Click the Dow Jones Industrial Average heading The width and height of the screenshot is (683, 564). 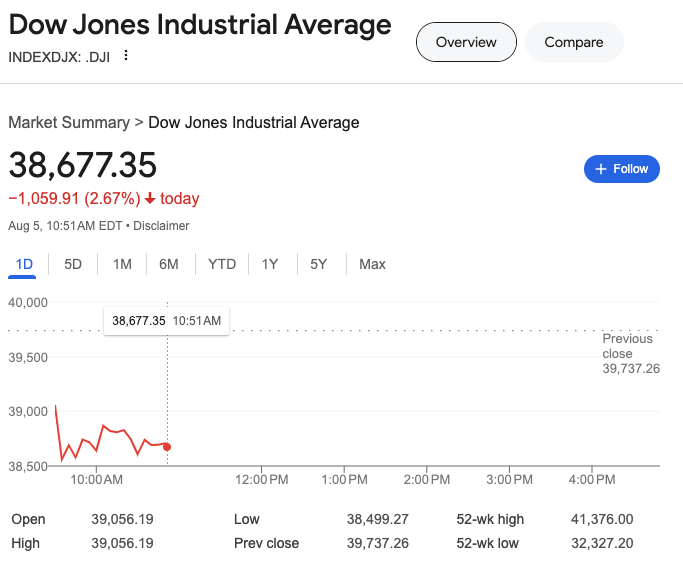click(200, 24)
